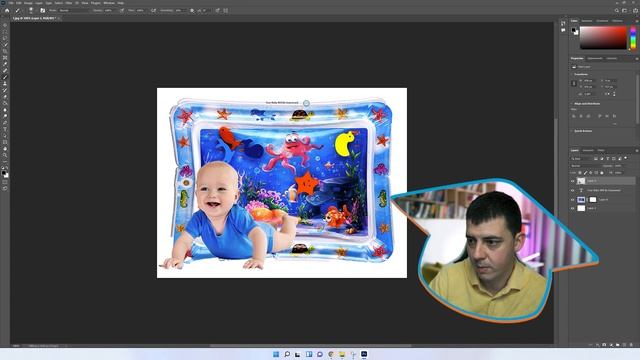
Task: Click the delete layer trash icon
Action: (x=631, y=345)
